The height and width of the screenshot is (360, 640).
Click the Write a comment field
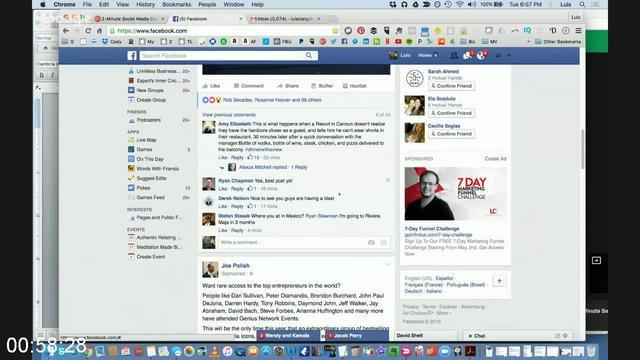pyautogui.click(x=292, y=242)
